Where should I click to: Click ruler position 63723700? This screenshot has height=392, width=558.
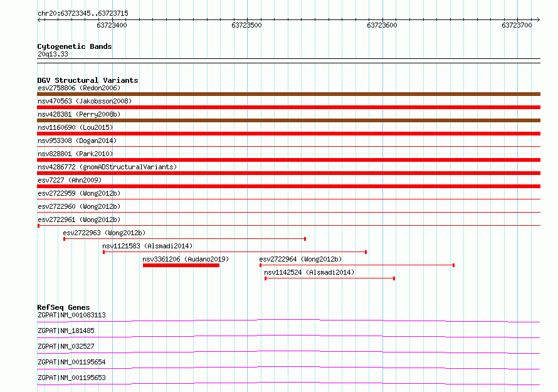(x=517, y=25)
